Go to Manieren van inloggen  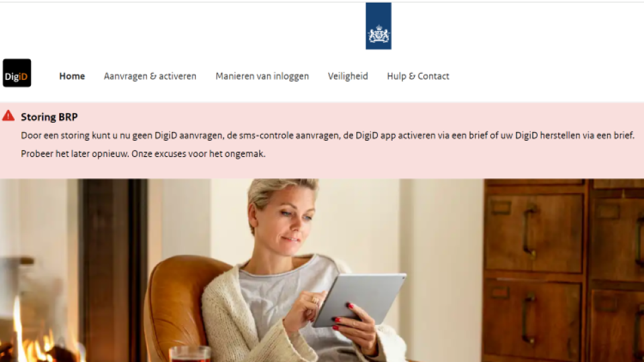pos(262,76)
